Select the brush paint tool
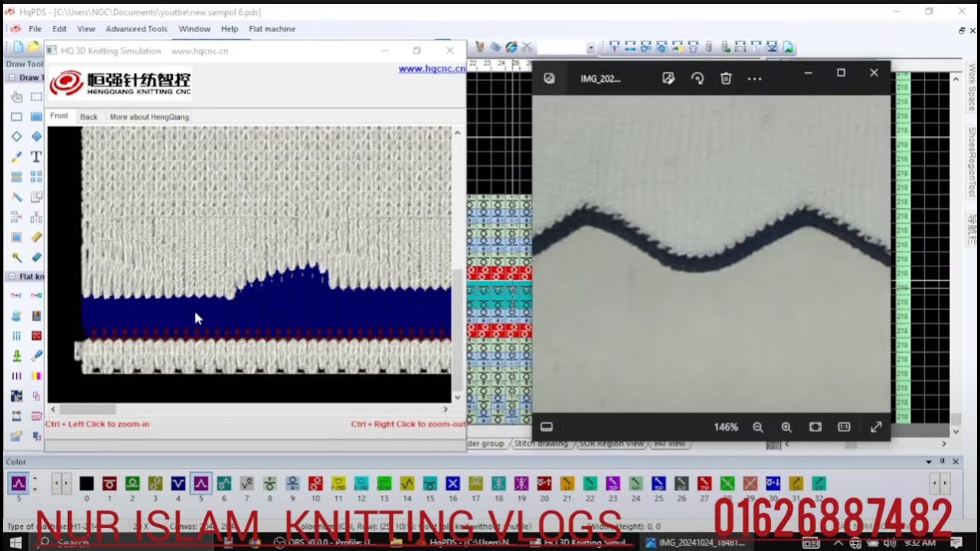Screen dimensions: 980x551 pyautogui.click(x=17, y=157)
